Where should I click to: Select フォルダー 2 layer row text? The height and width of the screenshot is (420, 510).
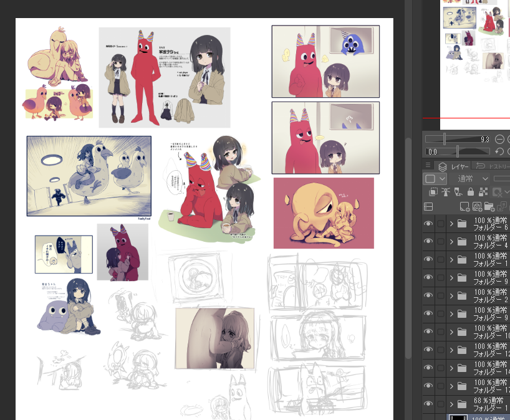pyautogui.click(x=490, y=296)
